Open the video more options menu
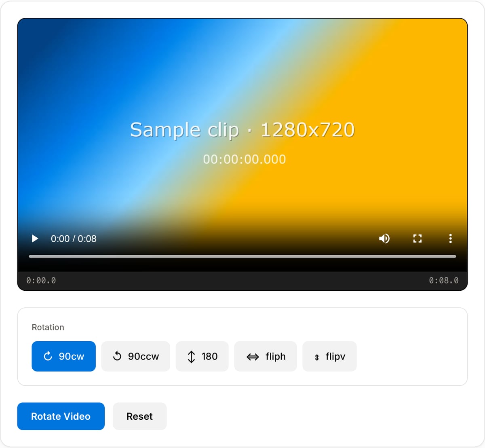Image resolution: width=485 pixels, height=448 pixels. 450,239
